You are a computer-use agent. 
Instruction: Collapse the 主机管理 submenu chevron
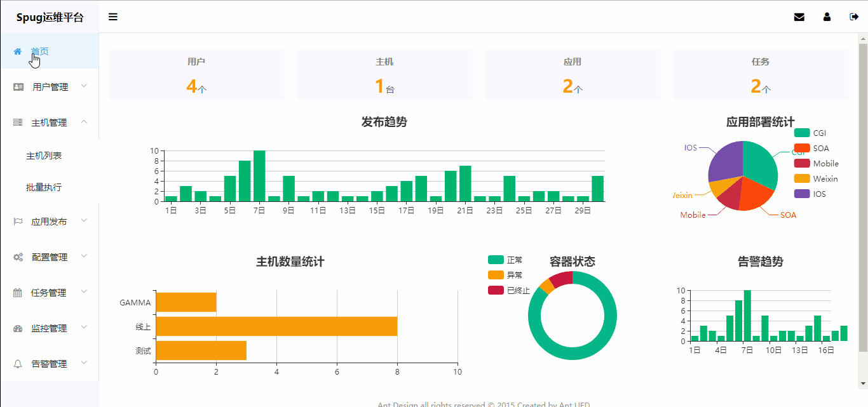coord(85,121)
